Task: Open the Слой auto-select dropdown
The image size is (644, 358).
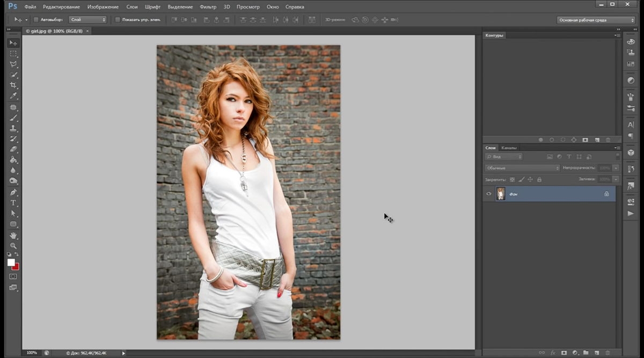Action: 88,20
